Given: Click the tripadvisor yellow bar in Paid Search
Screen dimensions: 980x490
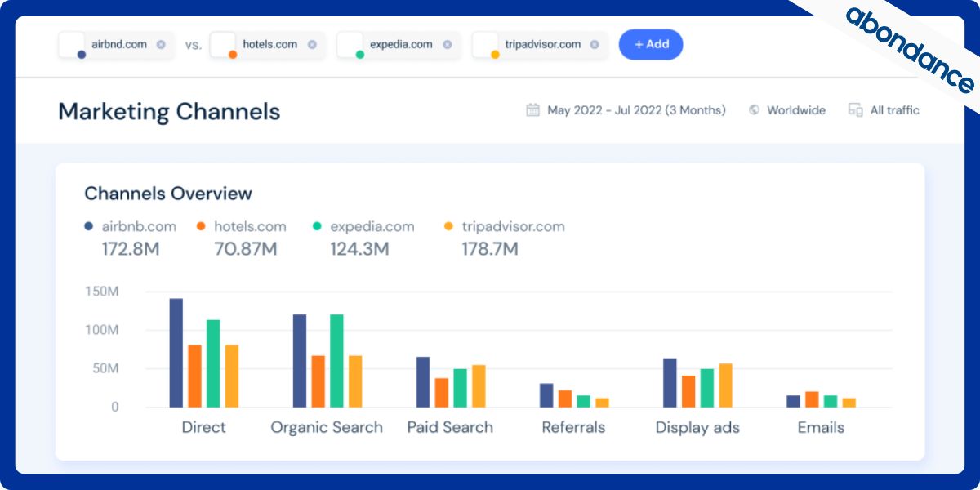Looking at the screenshot, I should coord(479,385).
